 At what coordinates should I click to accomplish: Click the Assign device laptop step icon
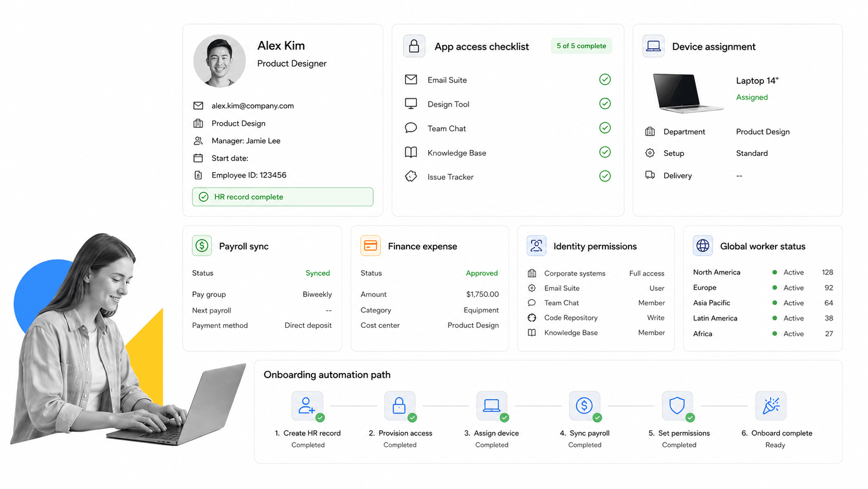click(492, 406)
